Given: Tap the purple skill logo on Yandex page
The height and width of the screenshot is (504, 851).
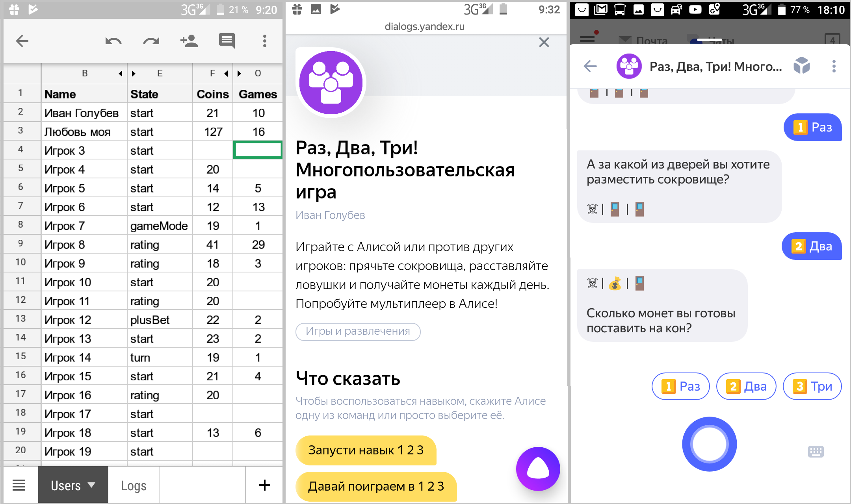Looking at the screenshot, I should (331, 83).
